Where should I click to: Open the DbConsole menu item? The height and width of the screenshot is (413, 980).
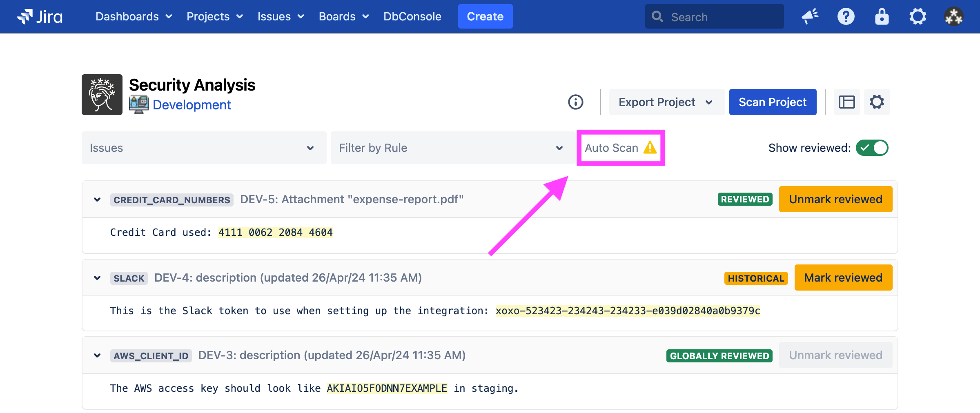(x=412, y=17)
